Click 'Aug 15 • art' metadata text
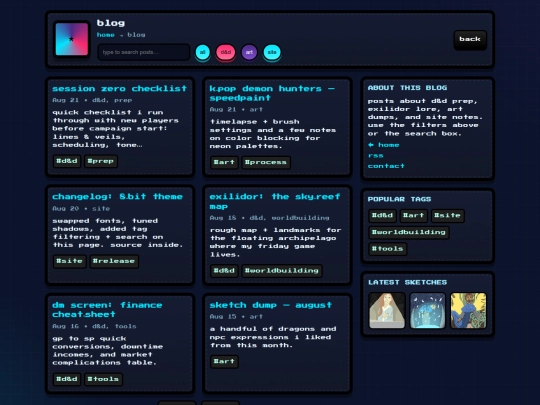Image resolution: width=540 pixels, height=405 pixels. pyautogui.click(x=236, y=316)
